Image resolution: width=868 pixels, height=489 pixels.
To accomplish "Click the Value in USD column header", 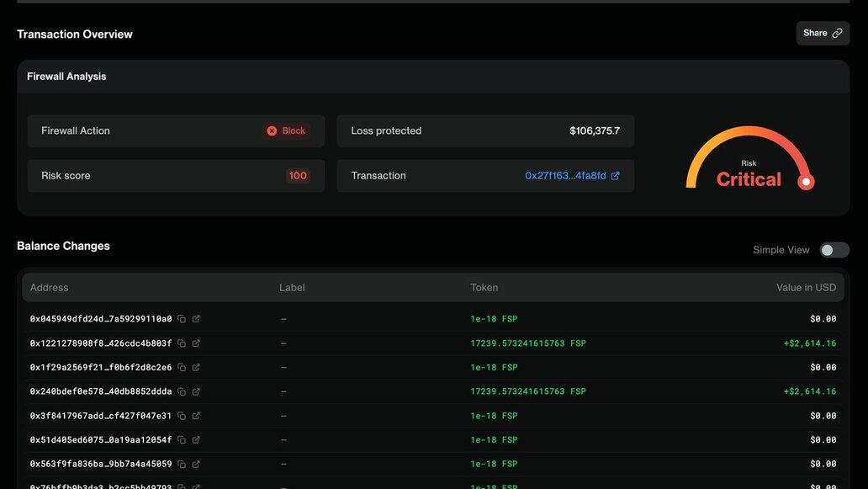I will click(806, 288).
